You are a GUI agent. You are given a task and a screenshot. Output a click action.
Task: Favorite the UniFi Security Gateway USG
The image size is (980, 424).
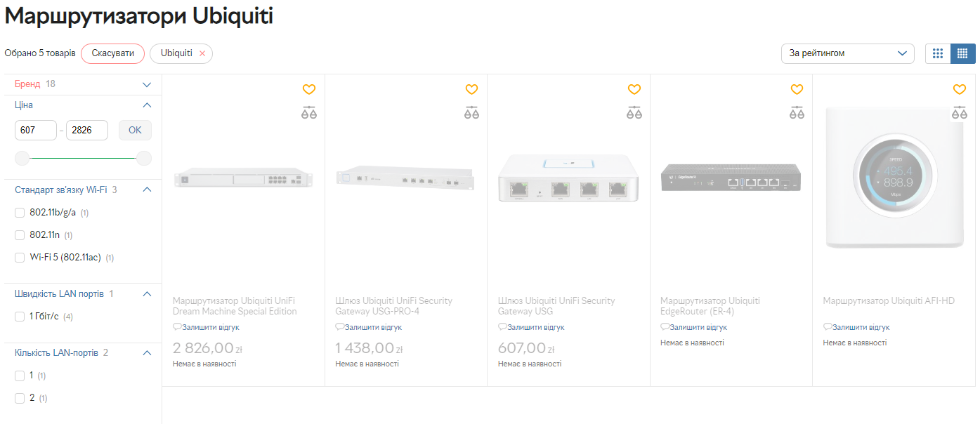(x=634, y=89)
